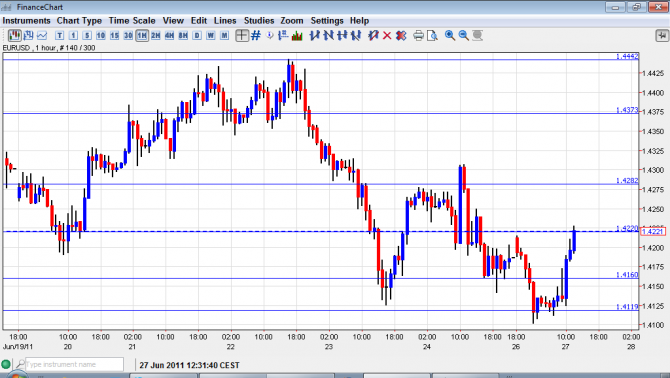
Task: Open the Zoom menu
Action: pos(292,21)
